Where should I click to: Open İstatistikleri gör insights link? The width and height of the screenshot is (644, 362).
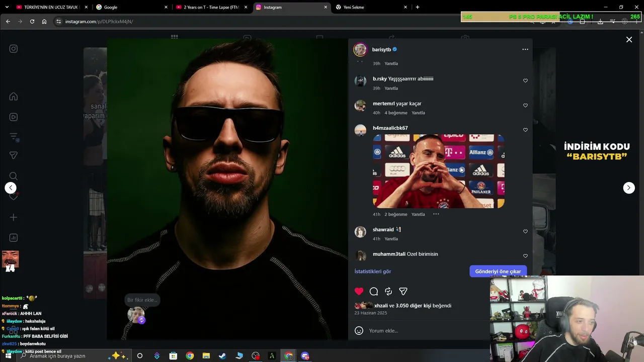(x=372, y=271)
